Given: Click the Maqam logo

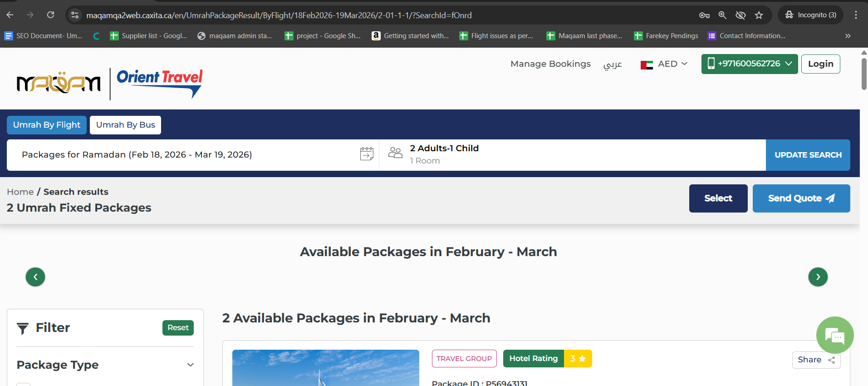Looking at the screenshot, I should click(59, 83).
